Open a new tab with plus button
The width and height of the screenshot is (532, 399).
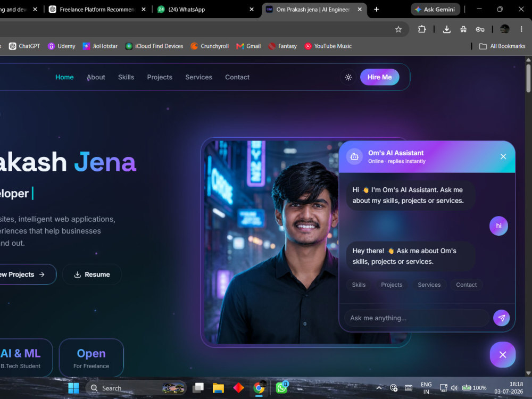pyautogui.click(x=376, y=10)
